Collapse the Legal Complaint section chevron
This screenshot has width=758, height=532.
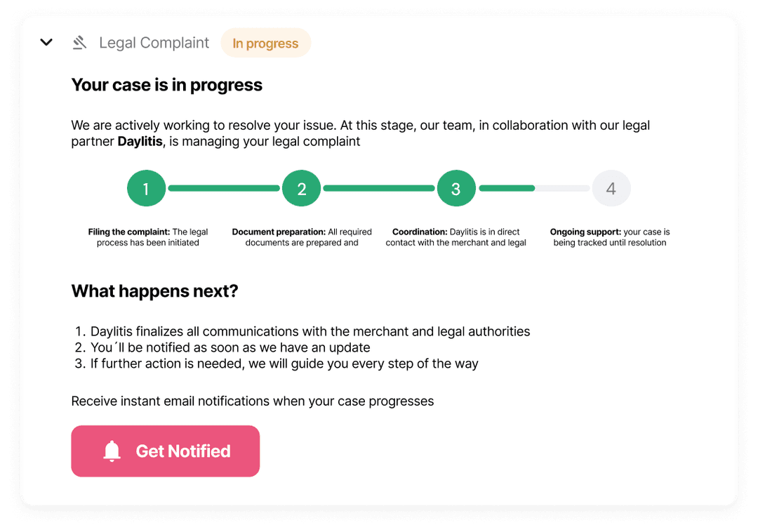point(46,43)
